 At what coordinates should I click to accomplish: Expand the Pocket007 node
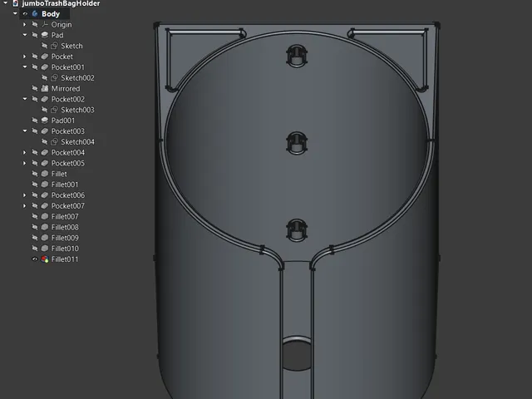coord(24,205)
